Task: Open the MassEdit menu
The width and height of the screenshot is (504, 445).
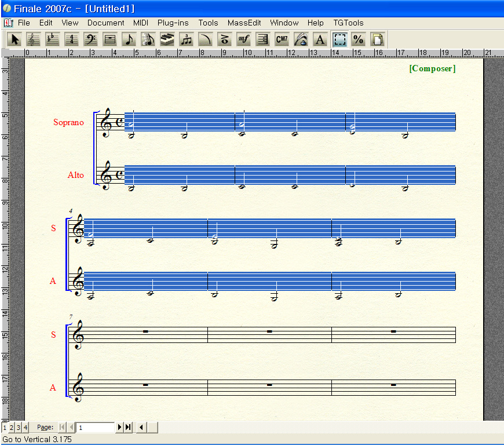Action: click(x=243, y=23)
